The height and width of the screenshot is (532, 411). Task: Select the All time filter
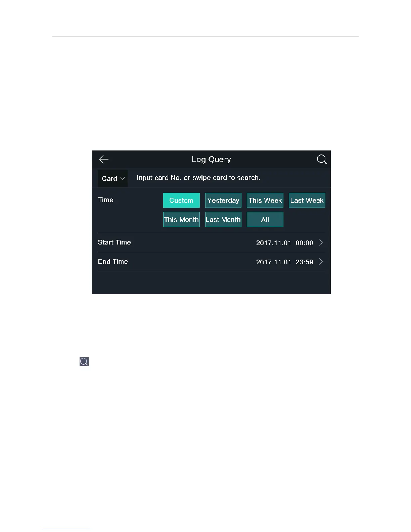point(265,220)
